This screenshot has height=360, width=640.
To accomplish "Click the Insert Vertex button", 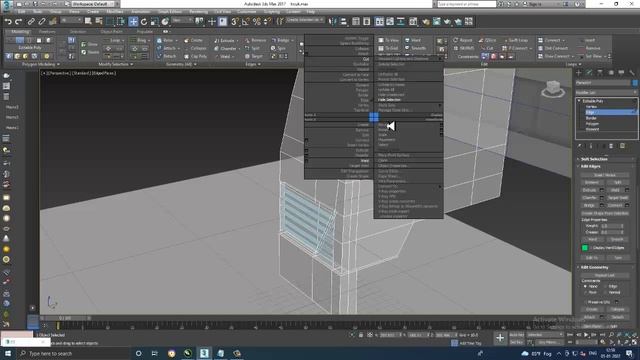I will (605, 175).
